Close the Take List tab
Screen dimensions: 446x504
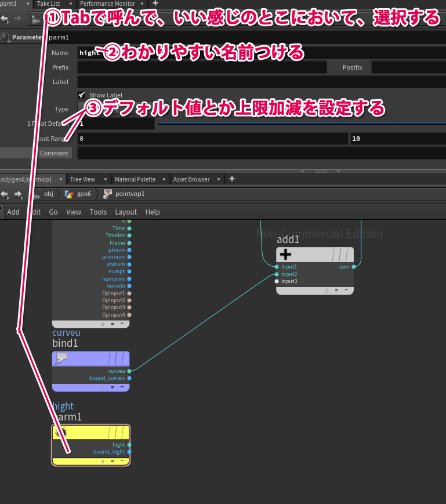coord(71,3)
